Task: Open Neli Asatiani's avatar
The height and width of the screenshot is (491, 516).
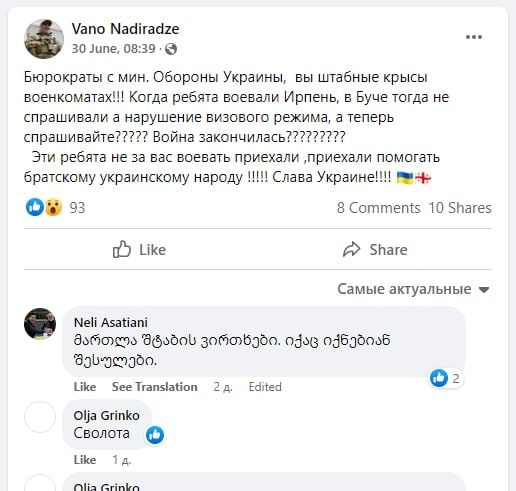Action: tap(40, 324)
